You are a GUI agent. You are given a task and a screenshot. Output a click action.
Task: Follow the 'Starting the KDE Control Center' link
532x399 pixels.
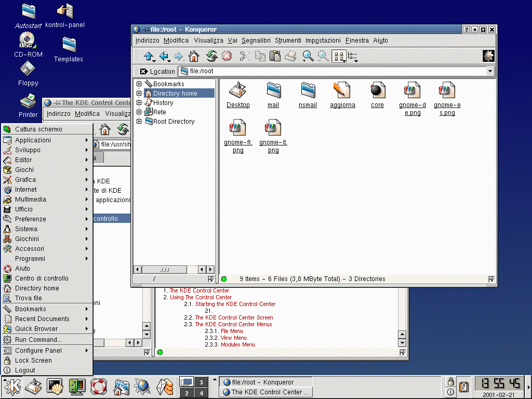click(235, 304)
